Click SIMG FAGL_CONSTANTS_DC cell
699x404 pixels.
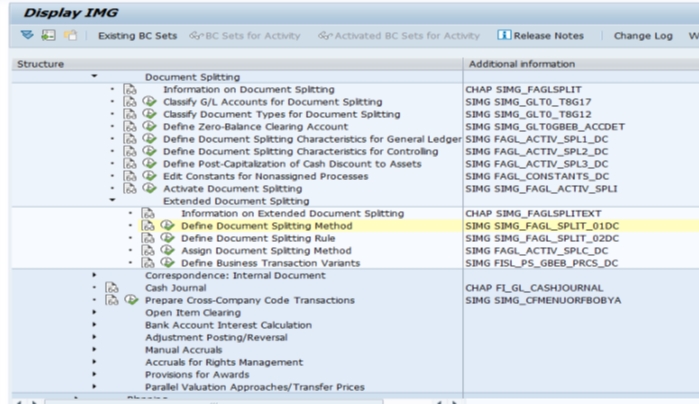537,176
